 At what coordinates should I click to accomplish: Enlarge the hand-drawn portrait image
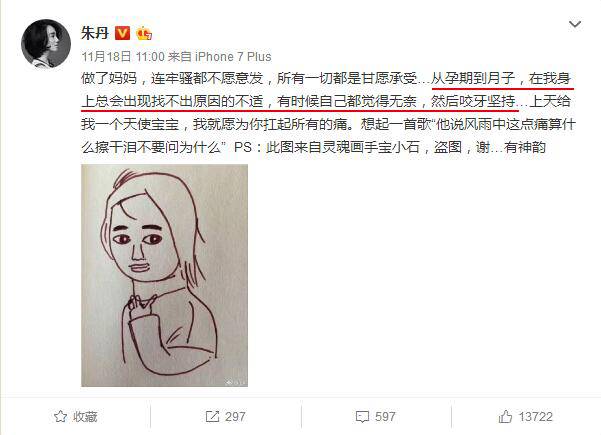click(x=164, y=275)
